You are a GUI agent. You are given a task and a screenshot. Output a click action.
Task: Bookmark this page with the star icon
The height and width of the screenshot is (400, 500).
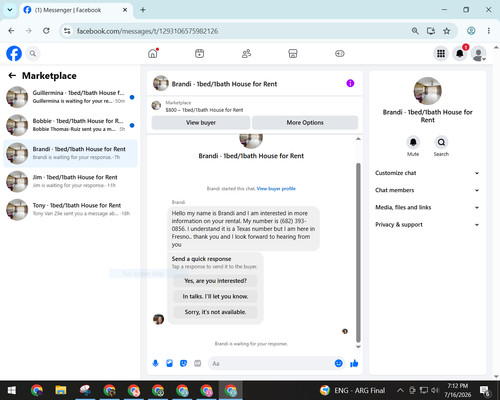pos(447,31)
